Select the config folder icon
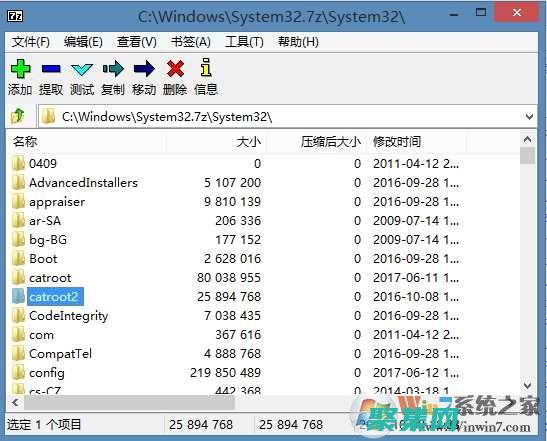The image size is (547, 441). tap(18, 373)
